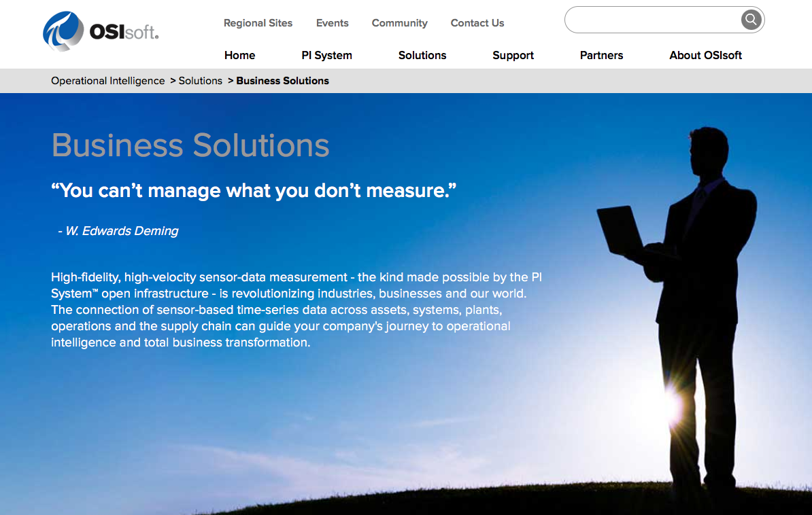Open the PI System menu

click(x=326, y=56)
